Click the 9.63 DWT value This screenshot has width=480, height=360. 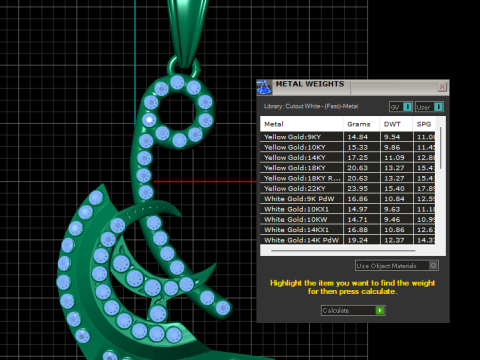[x=392, y=209]
